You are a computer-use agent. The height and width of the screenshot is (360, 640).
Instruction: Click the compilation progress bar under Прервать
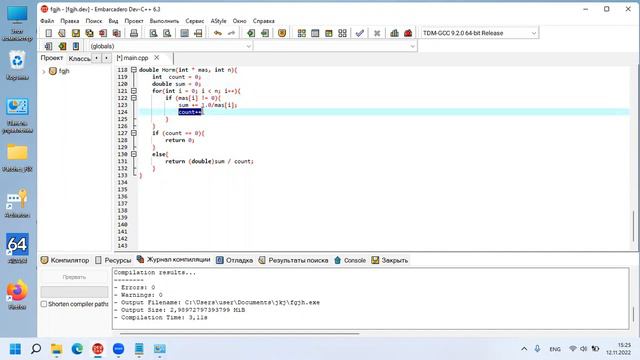click(74, 292)
